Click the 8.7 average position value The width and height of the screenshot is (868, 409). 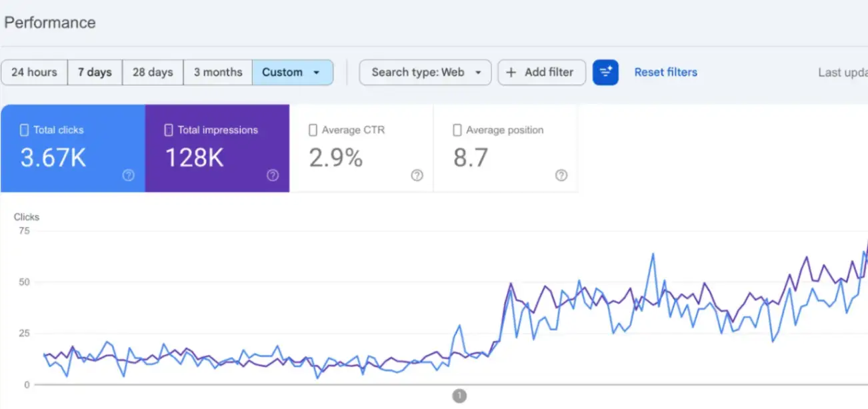point(471,158)
